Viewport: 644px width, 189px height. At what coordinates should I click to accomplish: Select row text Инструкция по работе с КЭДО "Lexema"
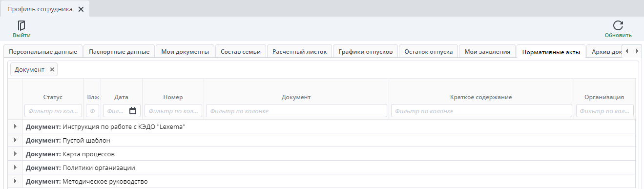click(124, 126)
